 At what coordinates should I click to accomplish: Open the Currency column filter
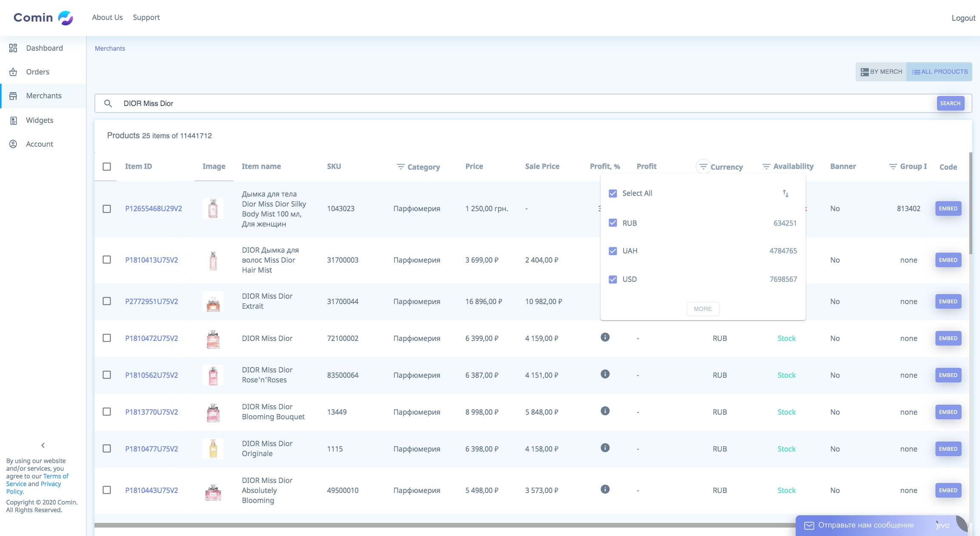point(703,167)
